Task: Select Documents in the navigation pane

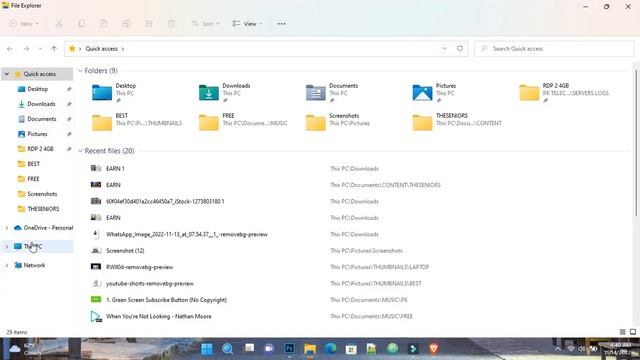Action: point(42,119)
